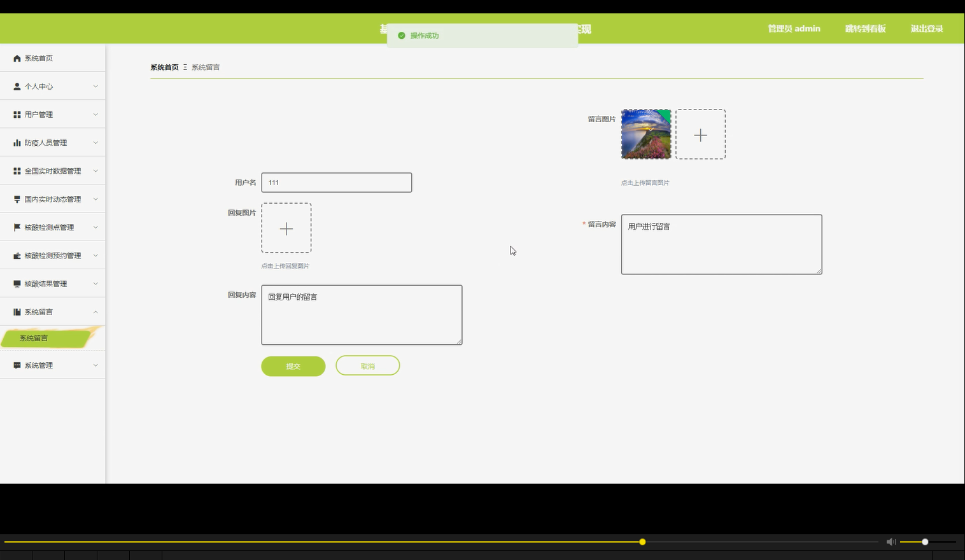
Task: Click the plus icon to upload 回复图片
Action: (286, 228)
